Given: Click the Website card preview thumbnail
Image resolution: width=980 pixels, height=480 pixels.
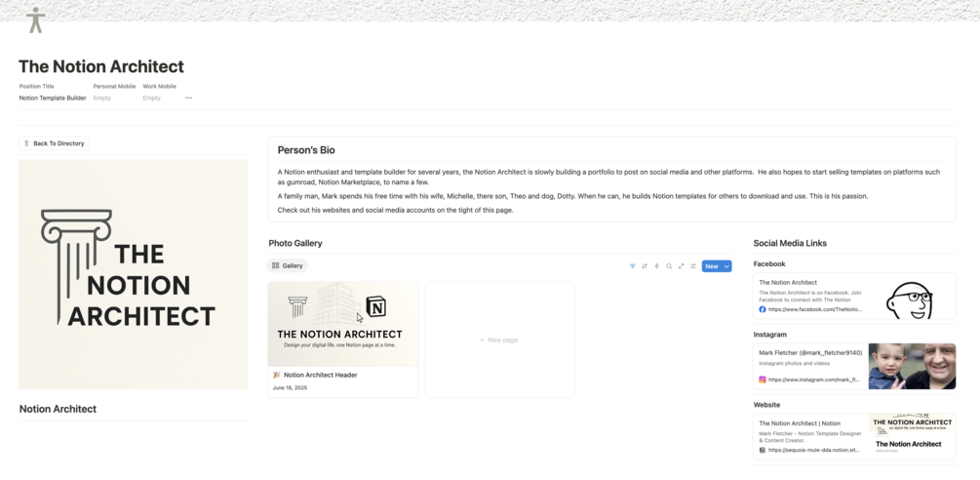Looking at the screenshot, I should pos(912,436).
